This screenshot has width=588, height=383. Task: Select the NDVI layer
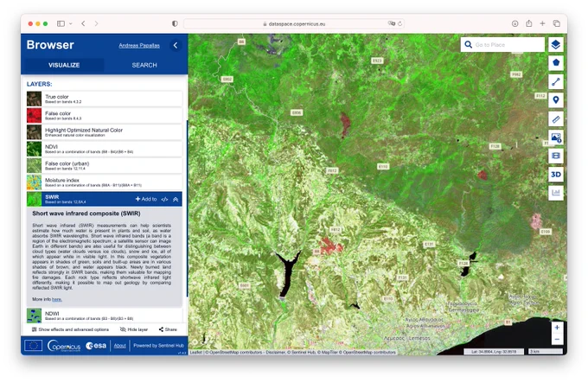[x=105, y=149]
